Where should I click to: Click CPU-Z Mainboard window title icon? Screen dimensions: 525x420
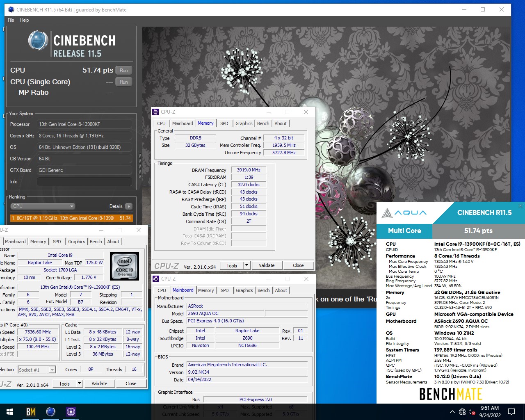[156, 279]
